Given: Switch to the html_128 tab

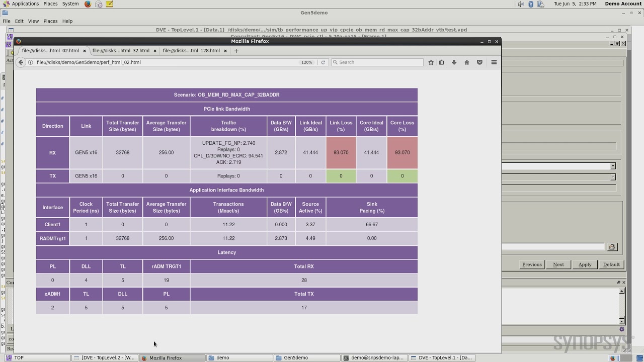Looking at the screenshot, I should tap(191, 51).
